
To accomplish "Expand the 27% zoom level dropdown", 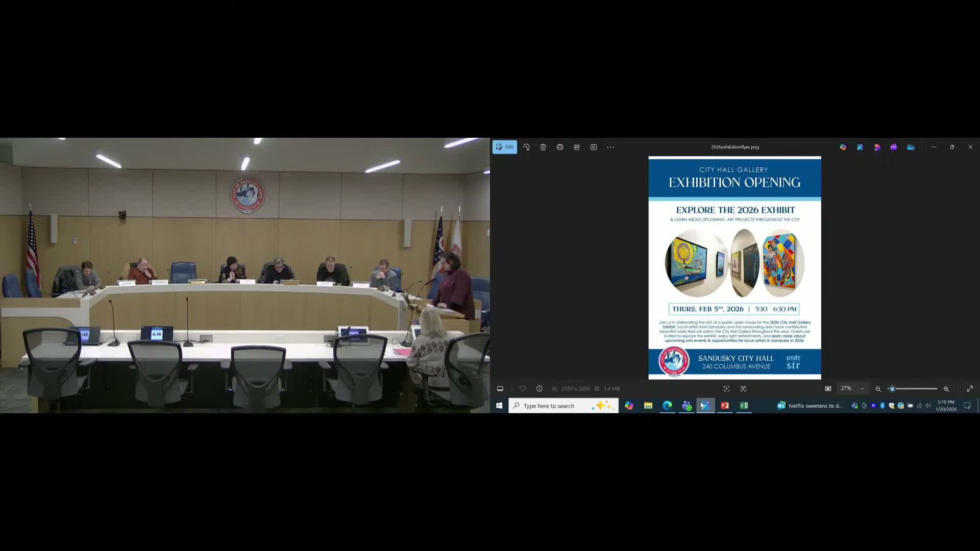I will click(862, 389).
